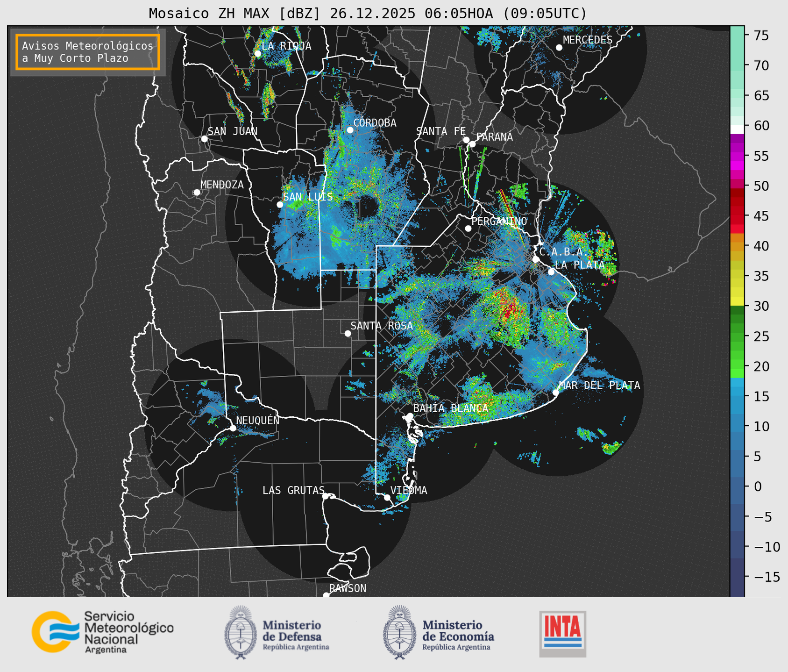Click the Córdoba city marker dot

pyautogui.click(x=350, y=130)
